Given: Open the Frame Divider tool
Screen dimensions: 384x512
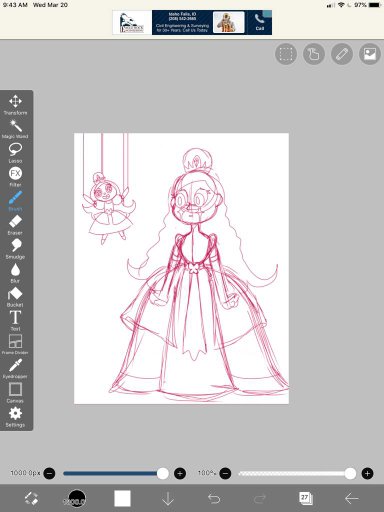Looking at the screenshot, I should point(15,344).
